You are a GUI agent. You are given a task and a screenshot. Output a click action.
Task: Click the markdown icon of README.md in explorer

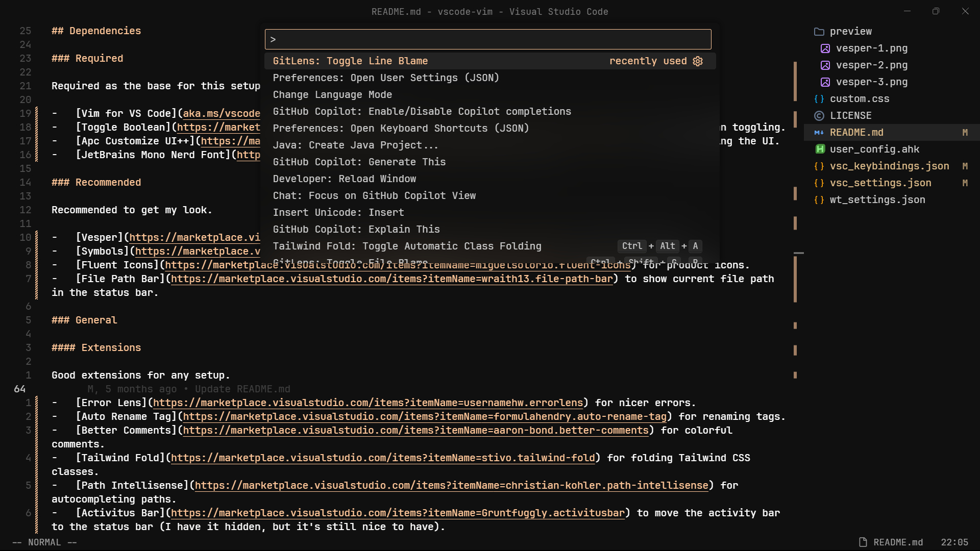coord(819,133)
